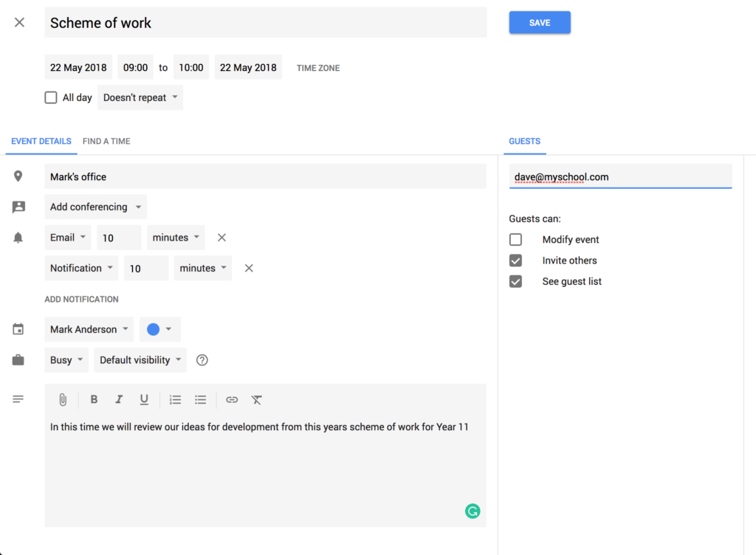The height and width of the screenshot is (555, 756).
Task: Toggle bold formatting in description
Action: point(94,400)
